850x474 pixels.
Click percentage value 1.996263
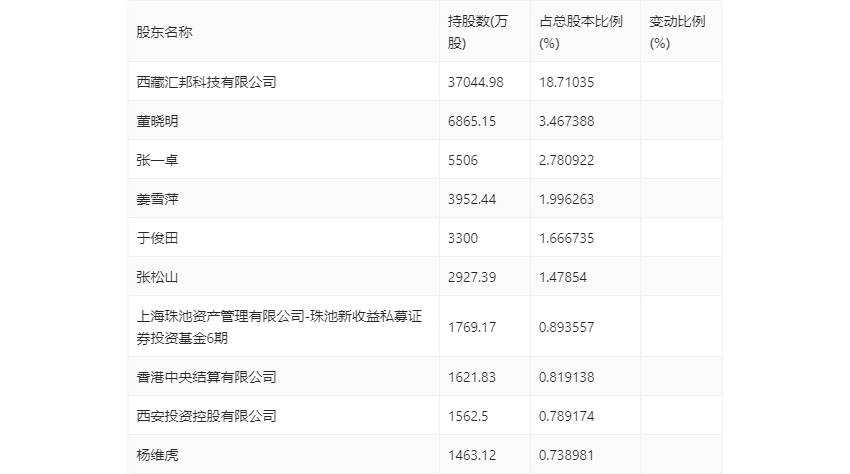point(566,199)
